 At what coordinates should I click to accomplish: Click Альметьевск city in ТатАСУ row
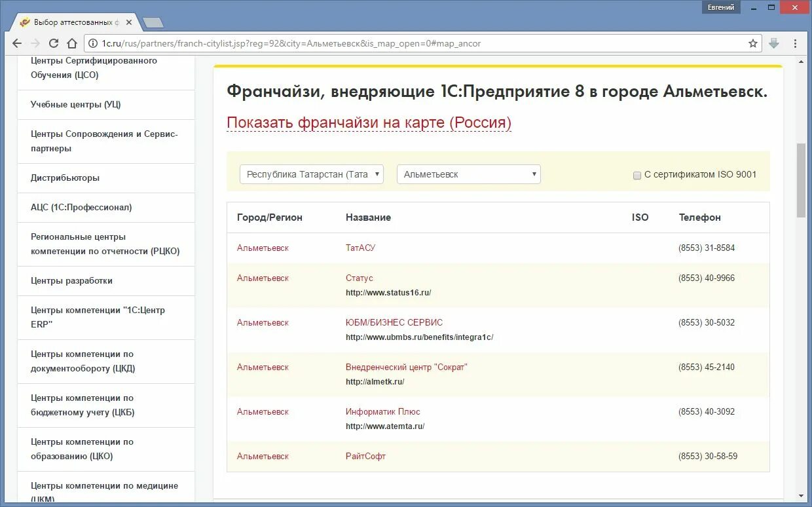point(263,248)
